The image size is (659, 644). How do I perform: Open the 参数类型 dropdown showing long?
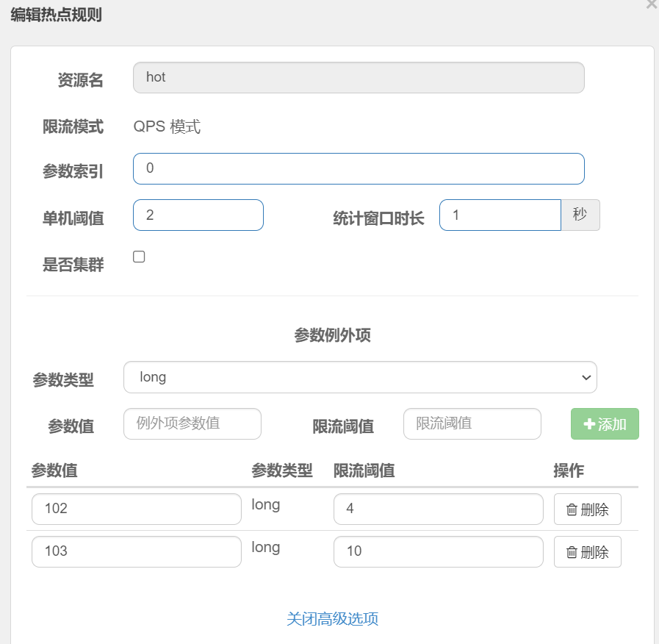point(360,377)
